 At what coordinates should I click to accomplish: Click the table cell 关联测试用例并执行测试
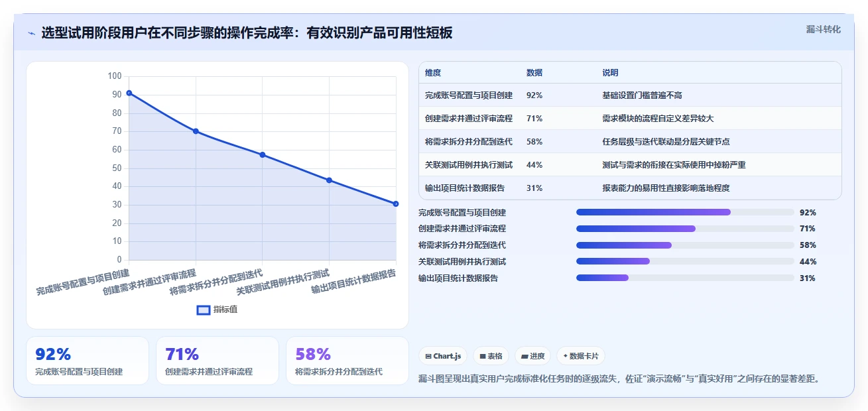469,165
